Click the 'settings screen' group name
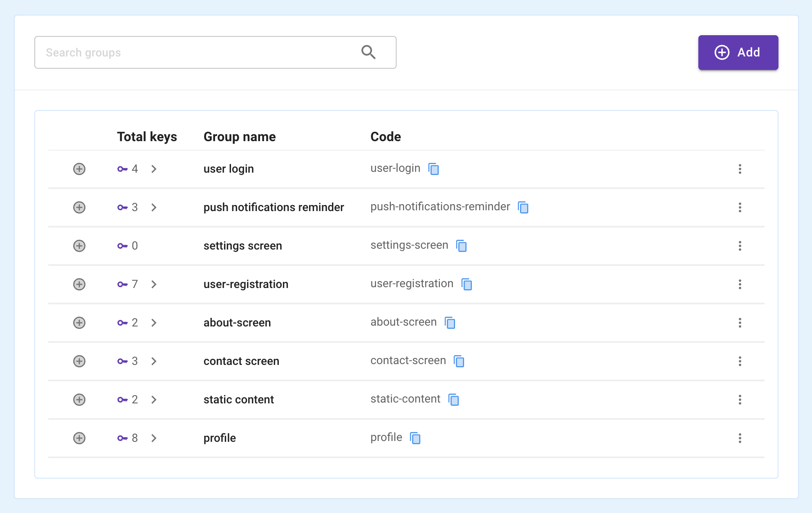Image resolution: width=812 pixels, height=513 pixels. click(x=243, y=246)
